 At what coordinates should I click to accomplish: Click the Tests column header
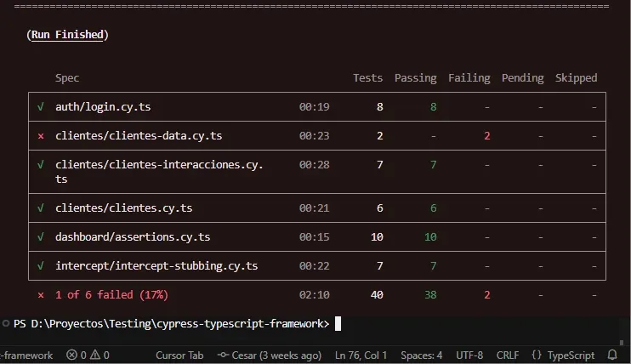368,77
